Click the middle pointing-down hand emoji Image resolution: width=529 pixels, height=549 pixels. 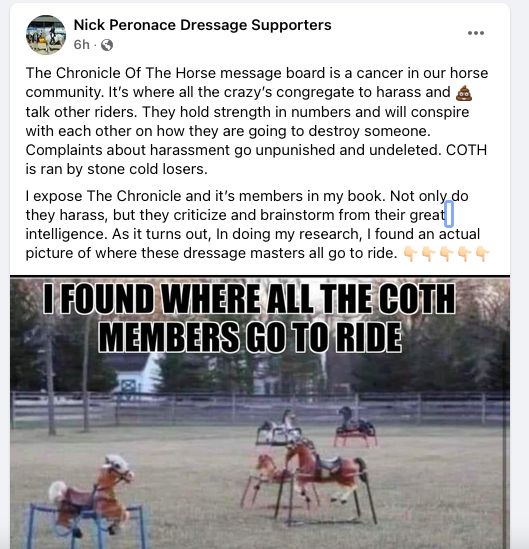pos(446,253)
